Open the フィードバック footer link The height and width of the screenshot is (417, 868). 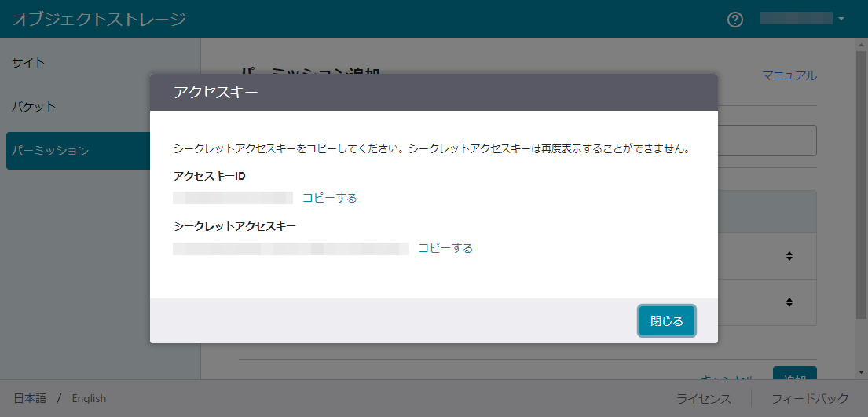tap(810, 398)
